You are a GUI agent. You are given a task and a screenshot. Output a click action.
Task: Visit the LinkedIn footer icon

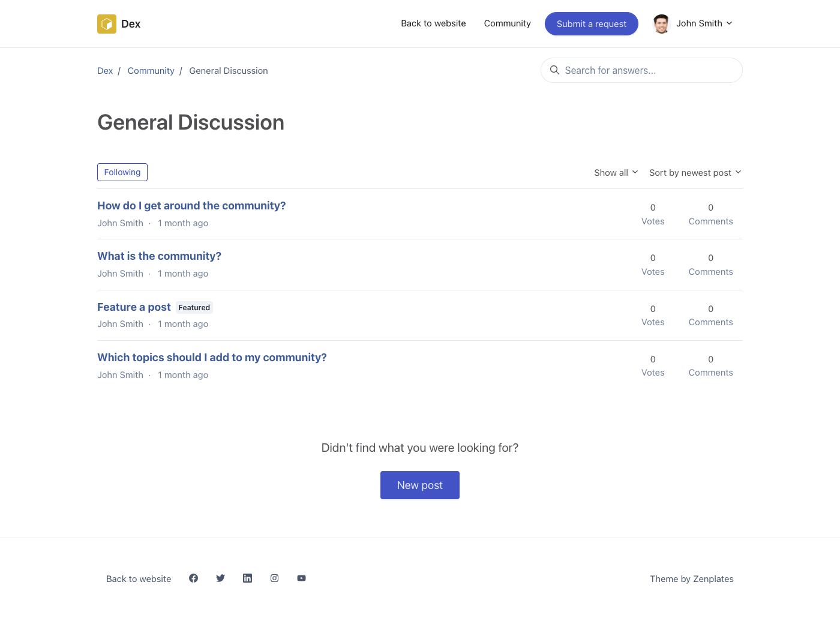coord(247,578)
